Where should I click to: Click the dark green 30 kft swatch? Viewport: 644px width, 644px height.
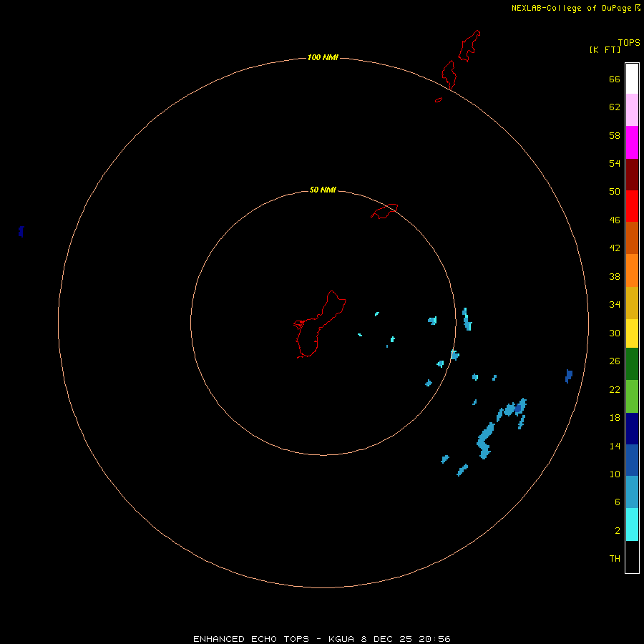[x=632, y=364]
